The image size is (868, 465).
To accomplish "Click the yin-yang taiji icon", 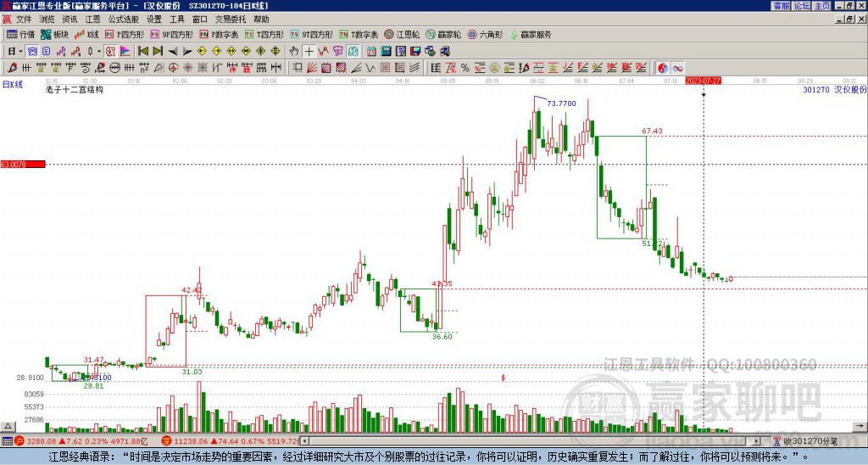I will (x=663, y=68).
